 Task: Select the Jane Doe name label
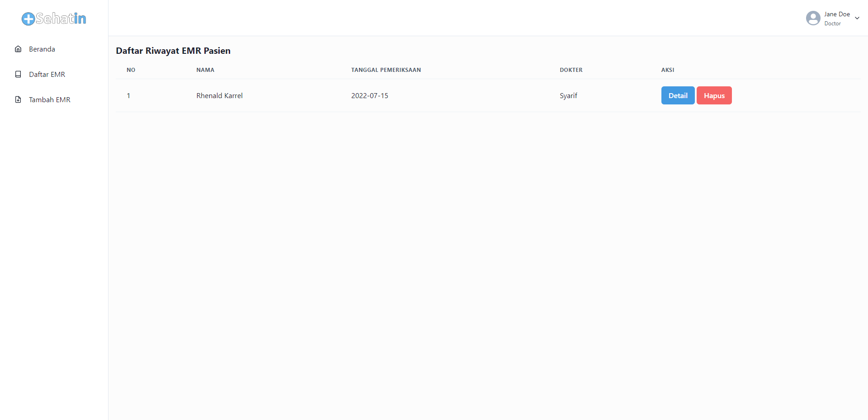pyautogui.click(x=837, y=14)
